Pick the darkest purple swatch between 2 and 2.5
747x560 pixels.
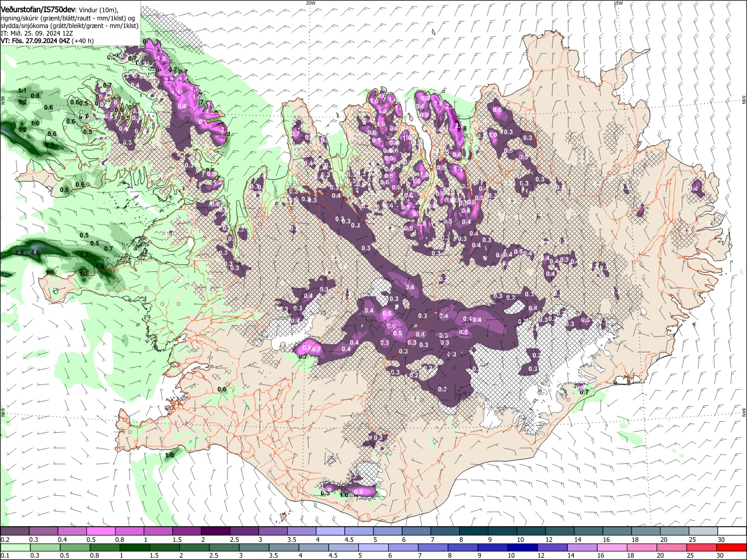point(215,531)
